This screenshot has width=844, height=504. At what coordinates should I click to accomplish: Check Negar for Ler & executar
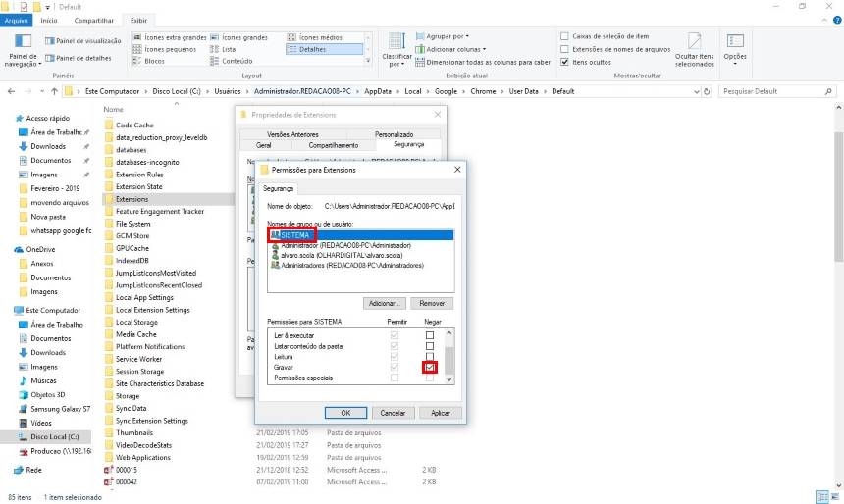[x=430, y=335]
